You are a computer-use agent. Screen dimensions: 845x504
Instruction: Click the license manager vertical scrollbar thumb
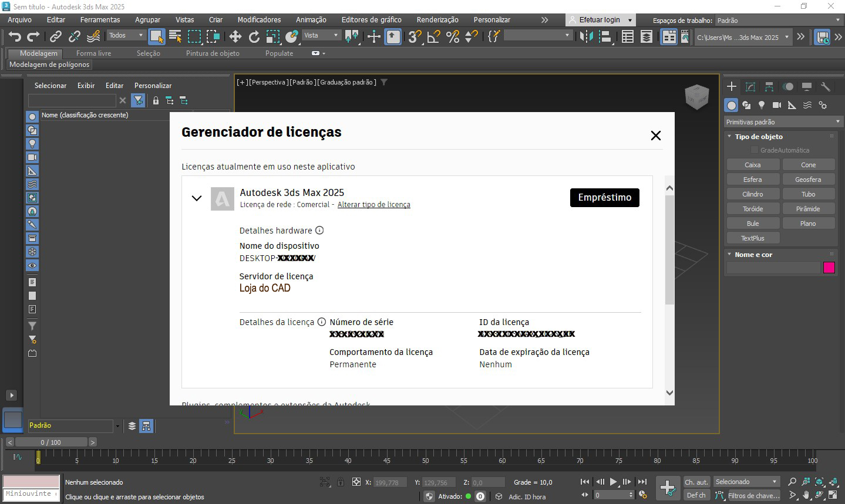(x=669, y=249)
